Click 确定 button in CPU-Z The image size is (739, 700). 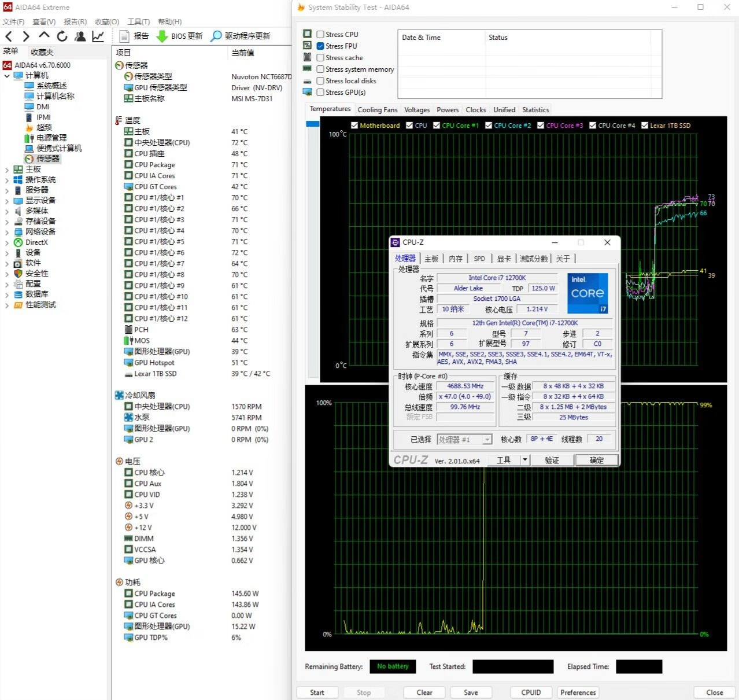(597, 460)
